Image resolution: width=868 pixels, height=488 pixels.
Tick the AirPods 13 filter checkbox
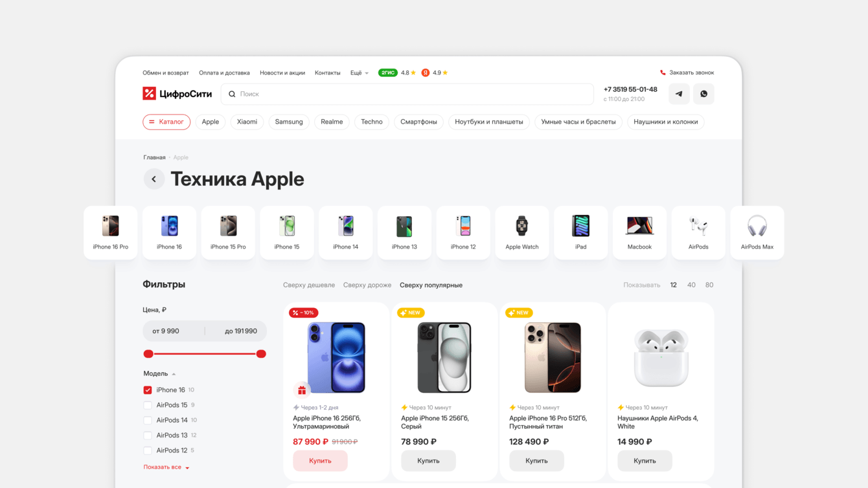pyautogui.click(x=148, y=436)
